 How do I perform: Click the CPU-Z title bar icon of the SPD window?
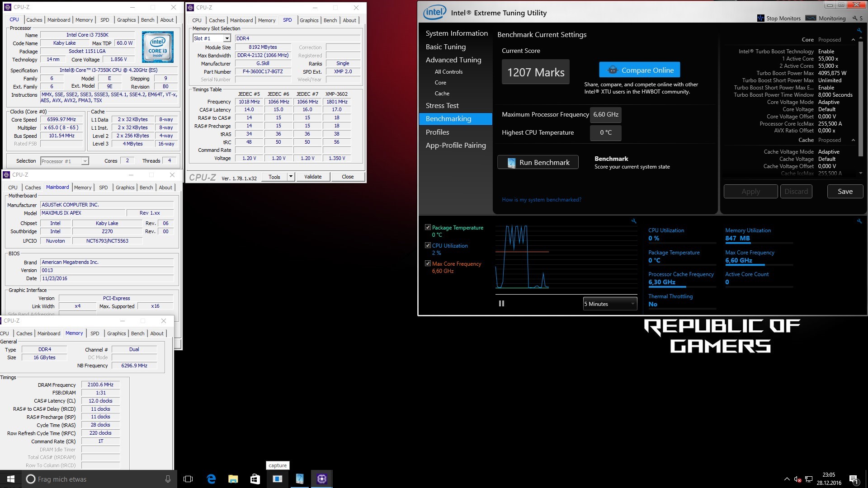pyautogui.click(x=191, y=8)
